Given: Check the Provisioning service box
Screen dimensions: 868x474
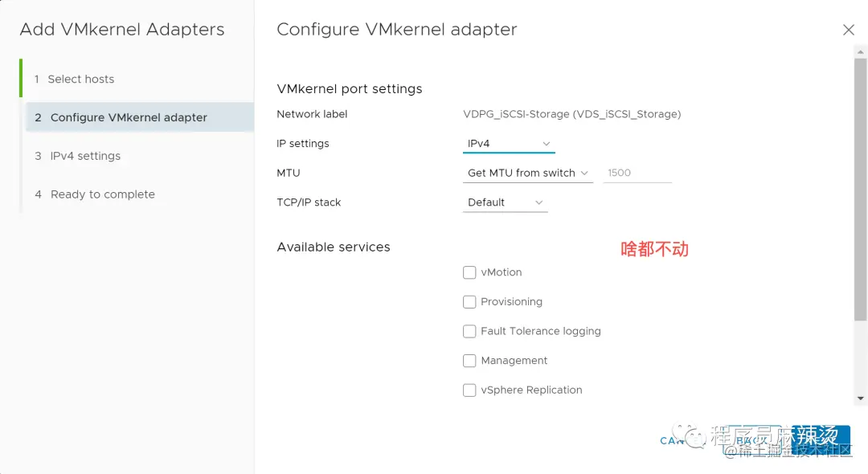Looking at the screenshot, I should point(469,302).
